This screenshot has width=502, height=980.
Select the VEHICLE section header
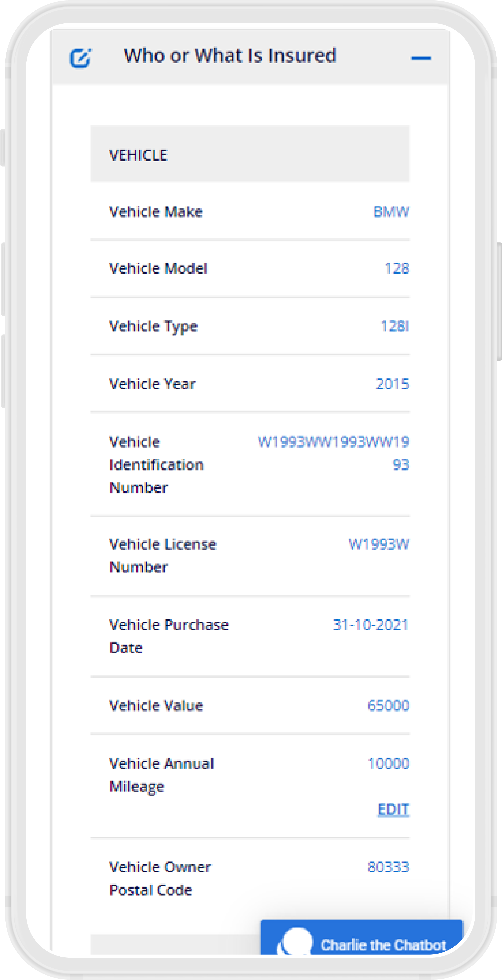[250, 154]
